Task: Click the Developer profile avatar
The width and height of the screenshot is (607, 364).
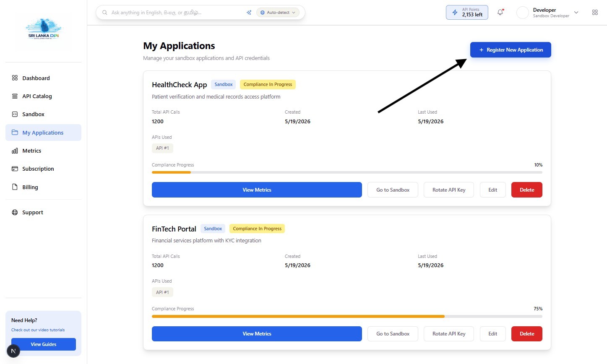Action: [x=523, y=13]
